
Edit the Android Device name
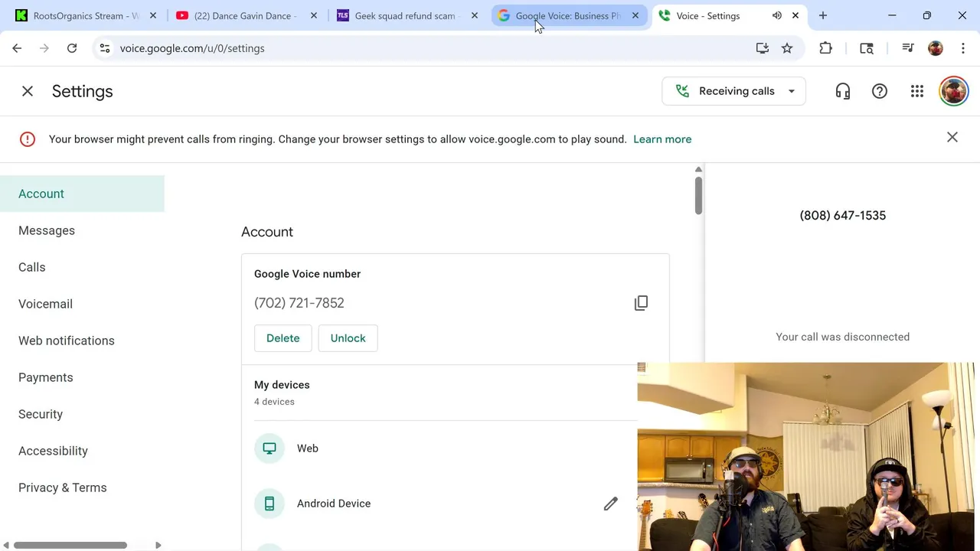[x=610, y=504]
